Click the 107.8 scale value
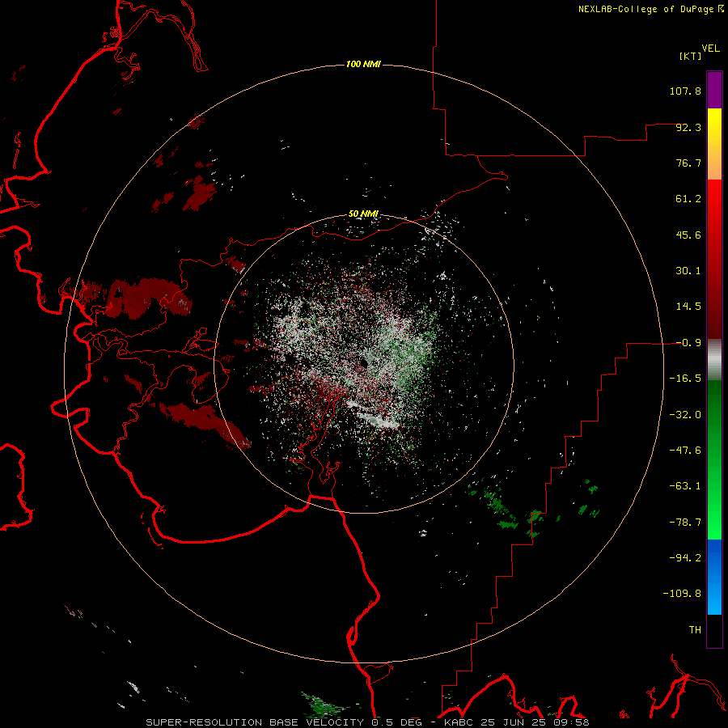This screenshot has width=728, height=728. tap(685, 91)
